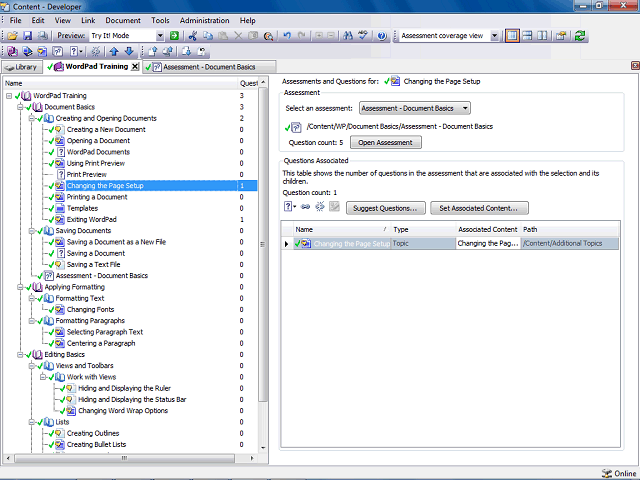Toggle the horizontal split layout button
The width and height of the screenshot is (640, 480).
click(x=527, y=36)
